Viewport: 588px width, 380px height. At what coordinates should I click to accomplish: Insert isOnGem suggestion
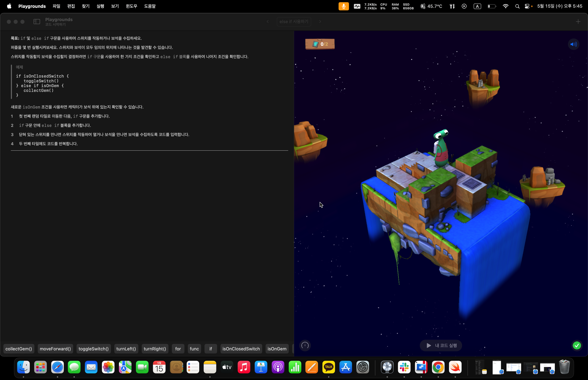277,349
